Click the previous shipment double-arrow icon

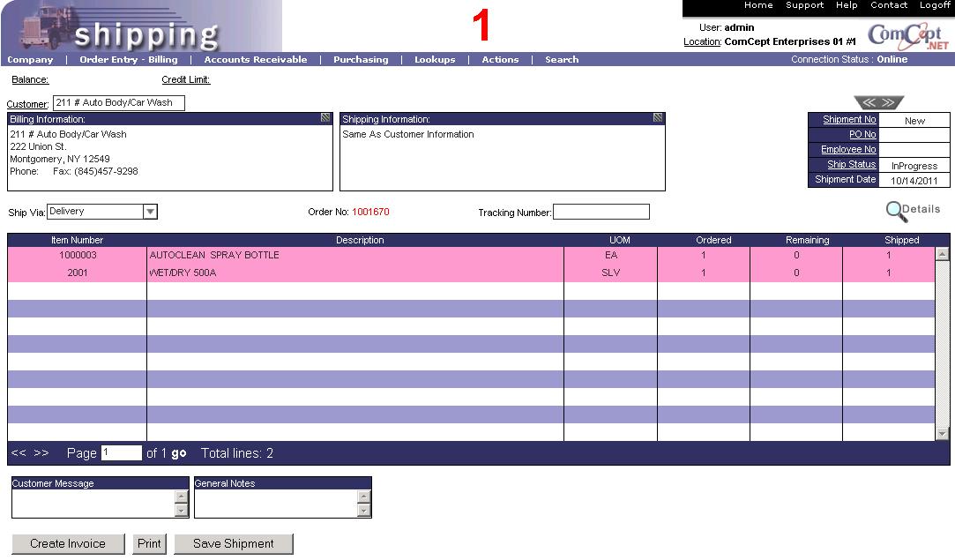(x=869, y=103)
